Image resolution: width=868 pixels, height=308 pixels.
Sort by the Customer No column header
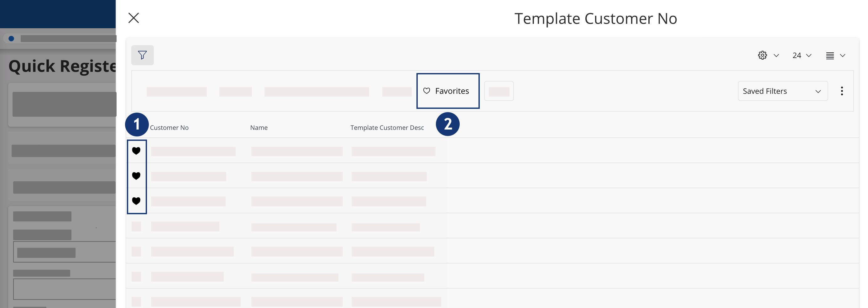click(169, 128)
